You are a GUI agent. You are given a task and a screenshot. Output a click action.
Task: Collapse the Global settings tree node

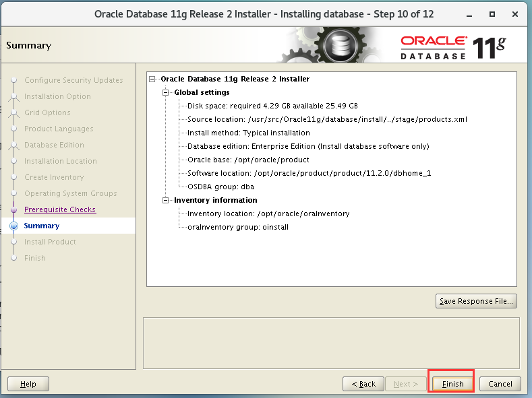[x=166, y=92]
